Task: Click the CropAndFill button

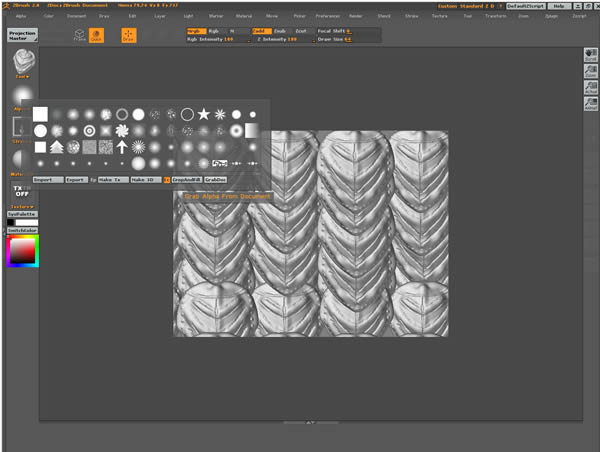Action: click(x=187, y=179)
